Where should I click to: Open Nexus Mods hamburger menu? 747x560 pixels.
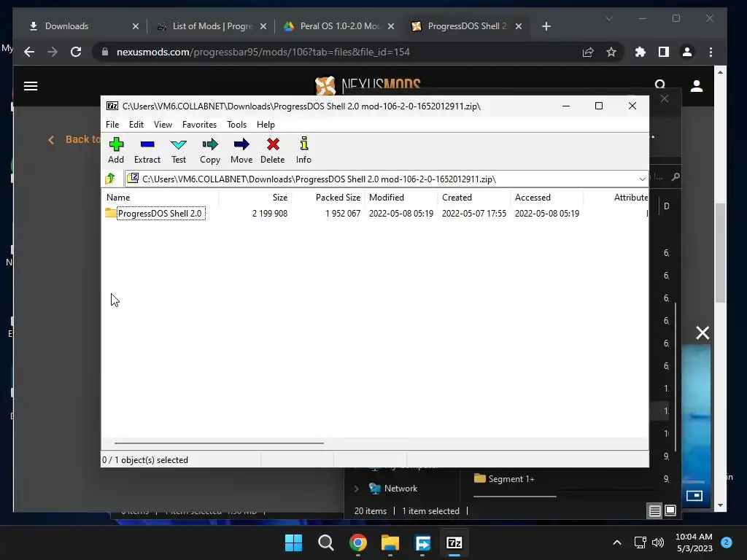pyautogui.click(x=31, y=86)
